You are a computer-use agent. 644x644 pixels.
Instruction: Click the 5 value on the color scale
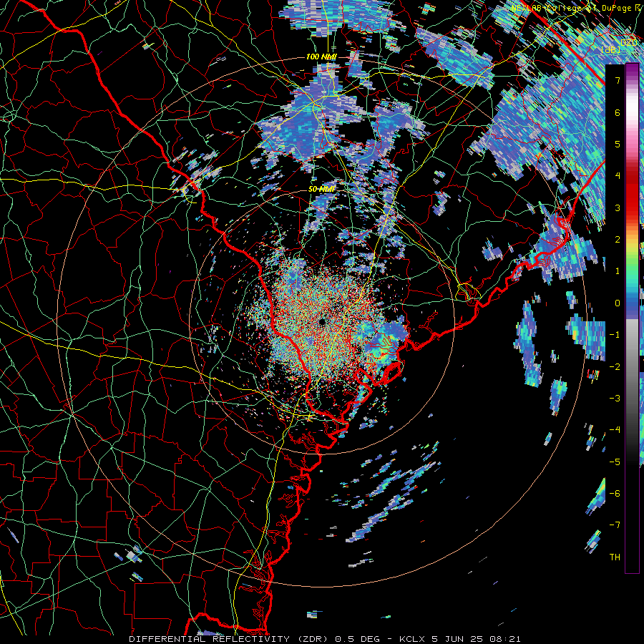coord(618,144)
